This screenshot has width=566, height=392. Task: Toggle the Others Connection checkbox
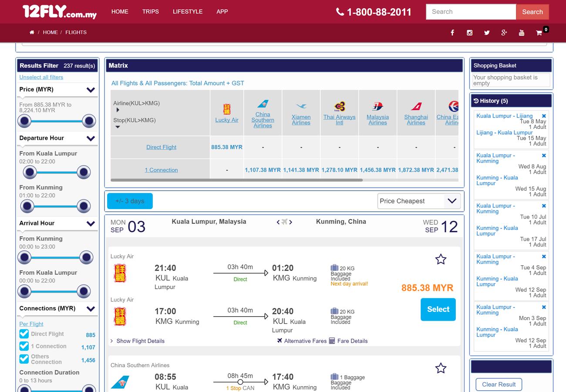(x=24, y=359)
